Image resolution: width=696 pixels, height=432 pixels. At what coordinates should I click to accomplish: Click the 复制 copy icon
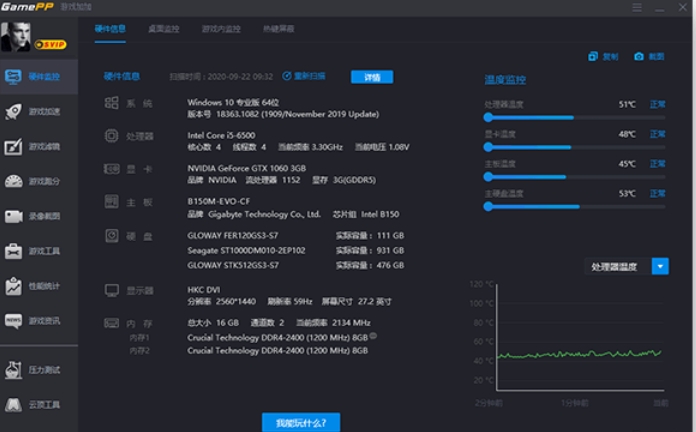pos(593,56)
